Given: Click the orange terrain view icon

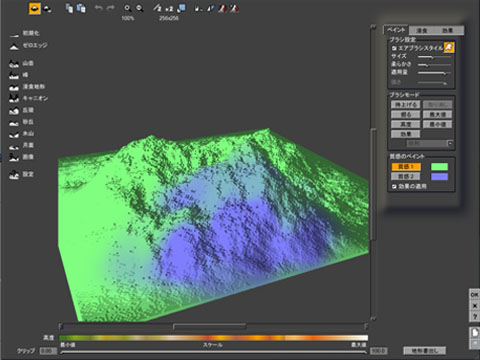Looking at the screenshot, I should (35, 8).
